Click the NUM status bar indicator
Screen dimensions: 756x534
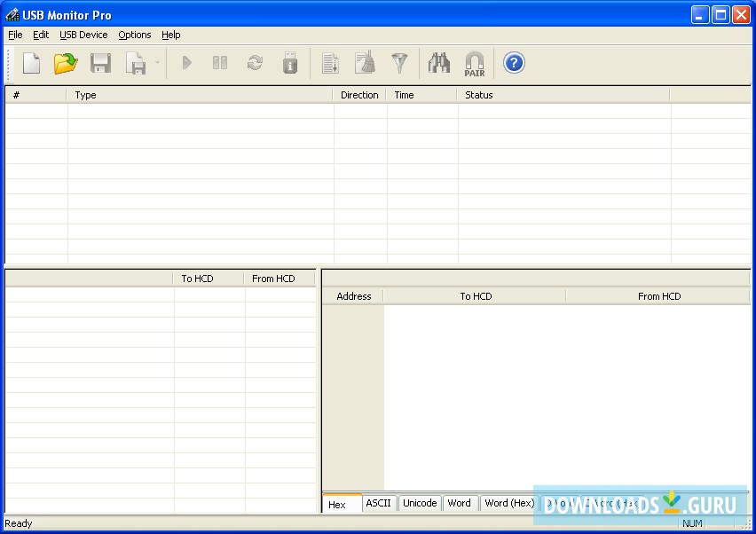(692, 523)
